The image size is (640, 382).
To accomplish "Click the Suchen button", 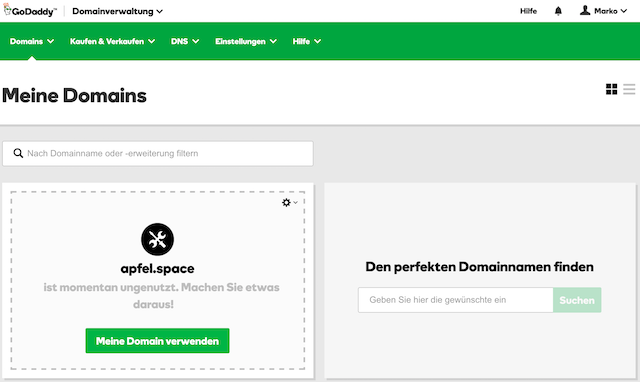I will [577, 300].
